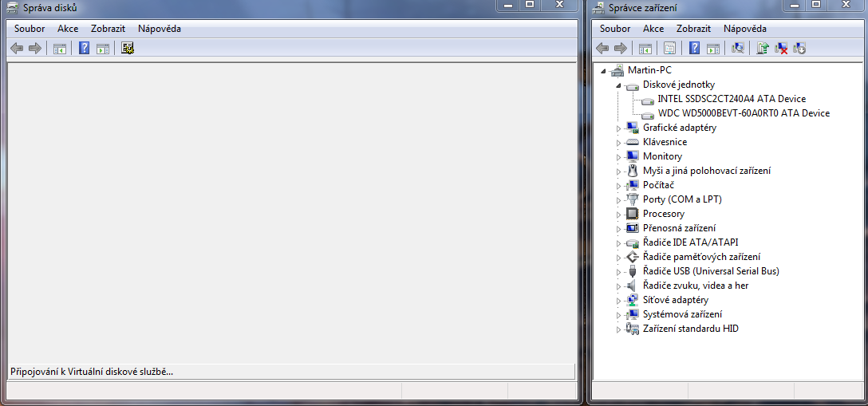Open Soubor menu in Správa disků
The image size is (868, 406).
coord(30,29)
